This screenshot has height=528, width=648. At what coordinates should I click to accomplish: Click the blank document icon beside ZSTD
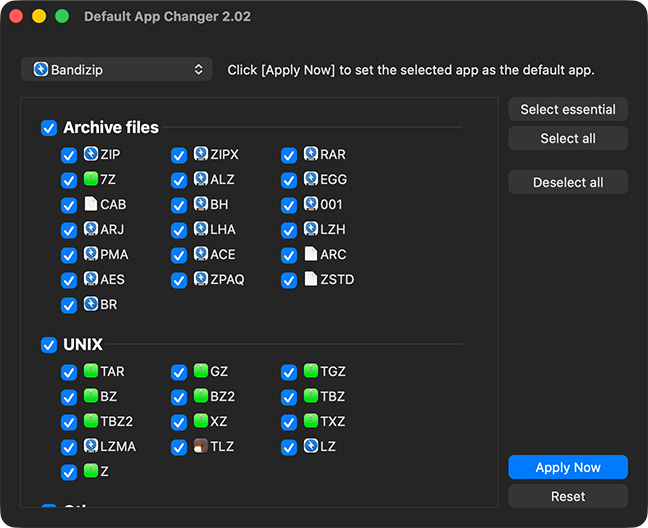(311, 280)
